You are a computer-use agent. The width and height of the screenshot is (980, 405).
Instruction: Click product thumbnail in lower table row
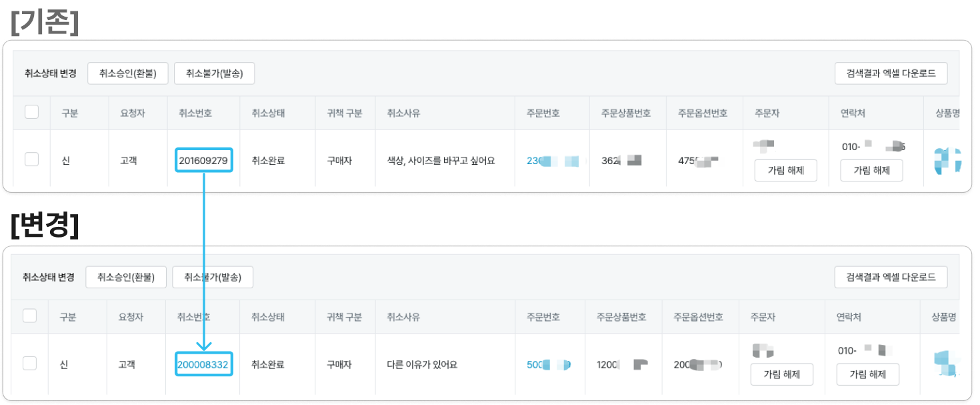pos(947,364)
